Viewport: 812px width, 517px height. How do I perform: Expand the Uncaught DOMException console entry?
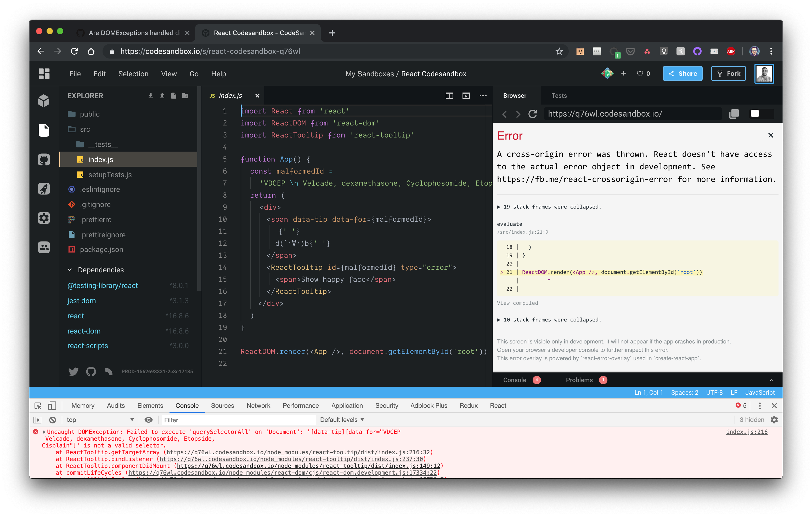pyautogui.click(x=44, y=432)
